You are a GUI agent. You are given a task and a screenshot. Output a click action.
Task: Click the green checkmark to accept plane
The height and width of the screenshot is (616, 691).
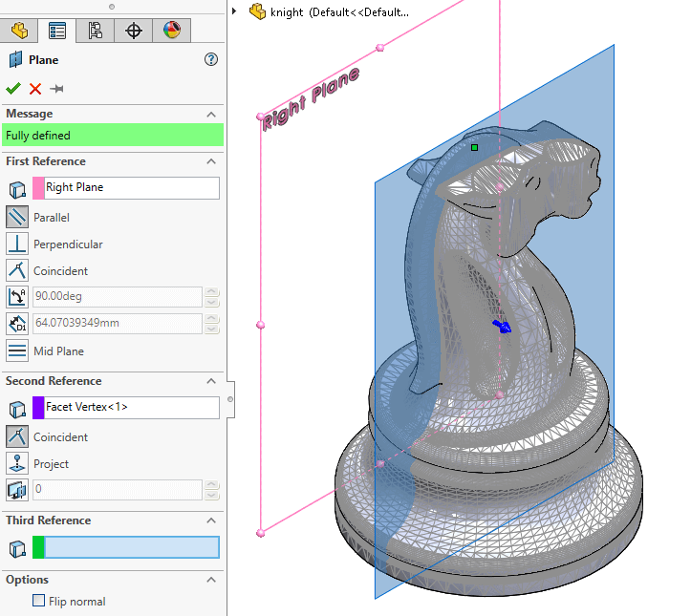[x=13, y=89]
